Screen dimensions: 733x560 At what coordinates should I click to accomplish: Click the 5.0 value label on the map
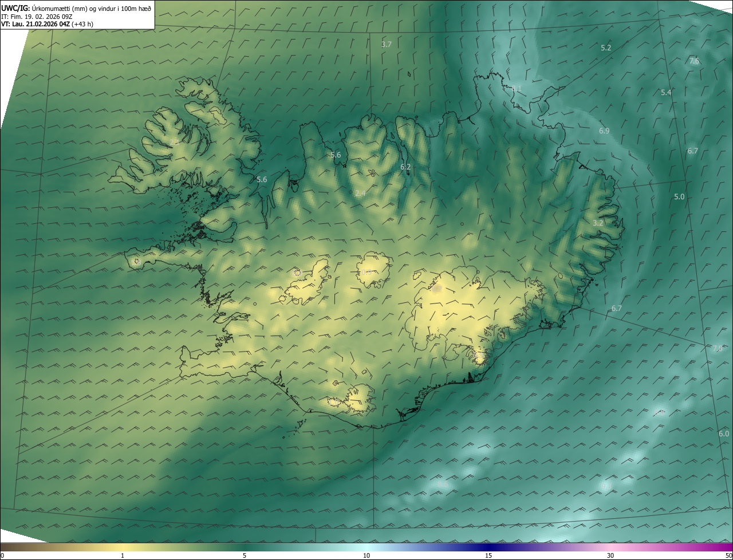coord(679,196)
